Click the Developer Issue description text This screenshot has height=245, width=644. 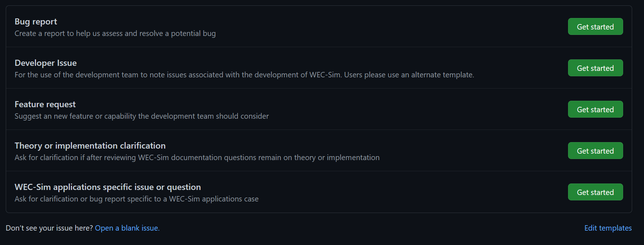coord(244,74)
